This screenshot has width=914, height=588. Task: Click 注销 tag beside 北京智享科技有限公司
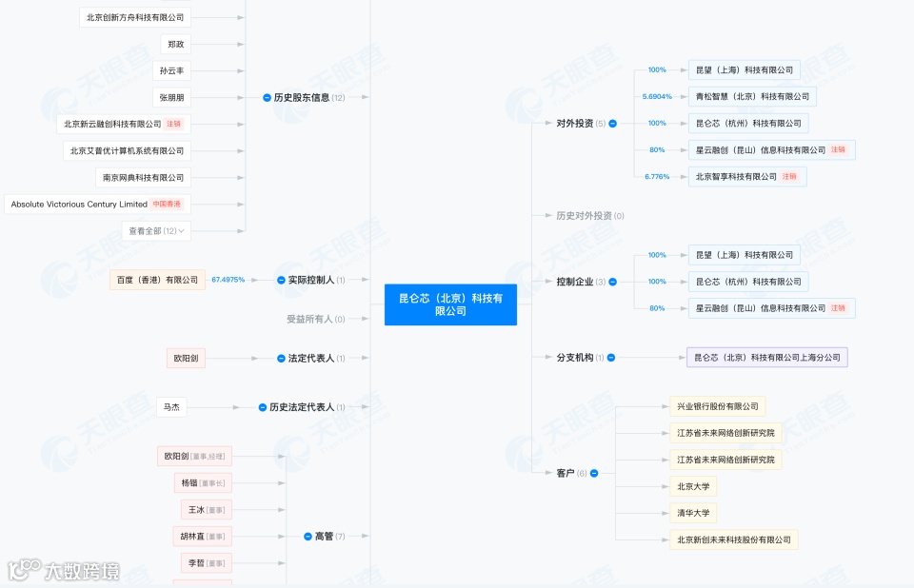click(789, 177)
